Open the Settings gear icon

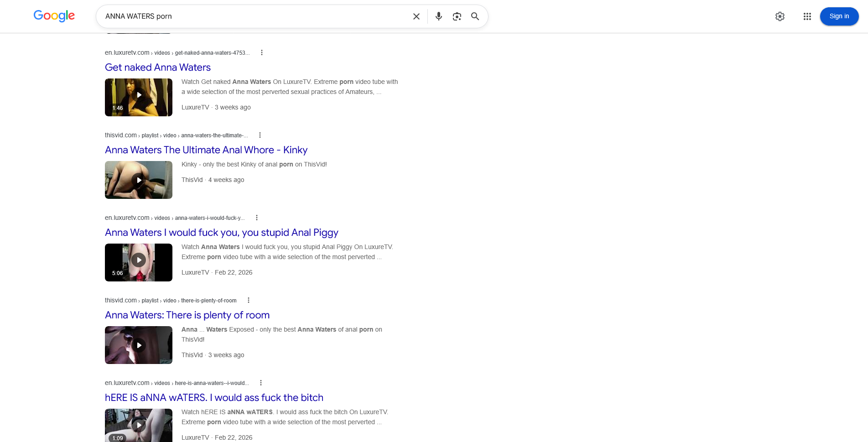point(780,16)
